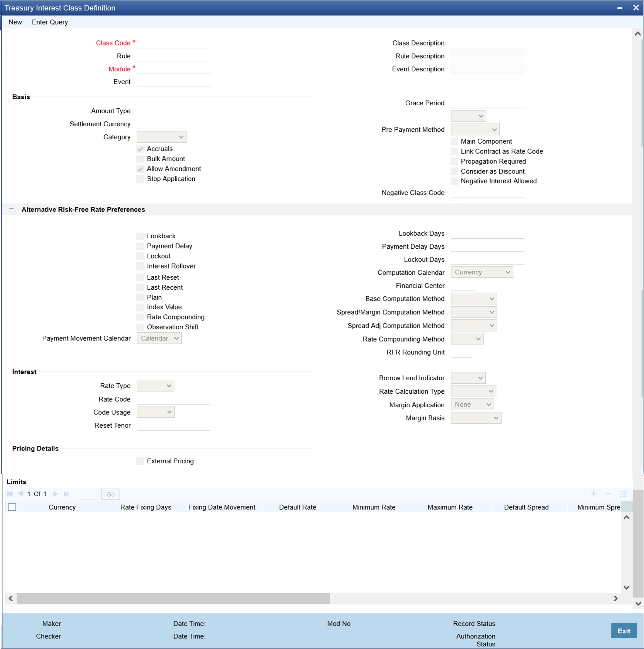Enable the Bulk Amount checkbox
This screenshot has height=649, width=644.
point(141,159)
